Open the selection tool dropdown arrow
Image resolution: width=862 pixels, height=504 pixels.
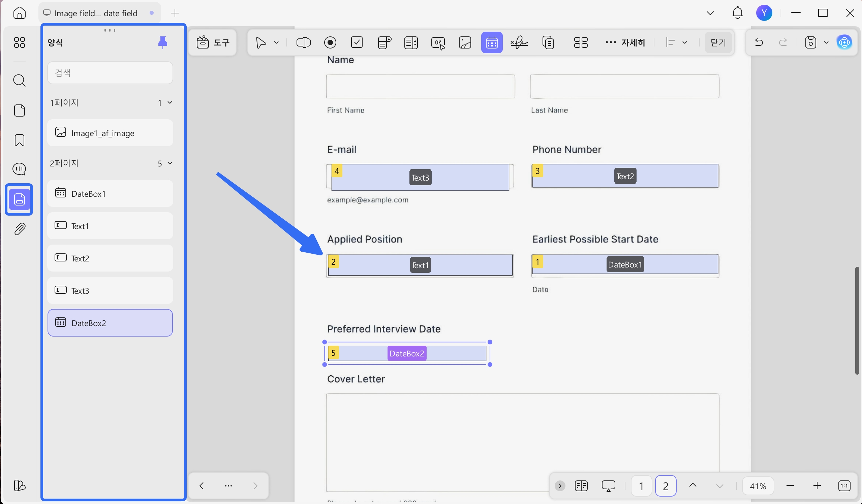pos(276,42)
